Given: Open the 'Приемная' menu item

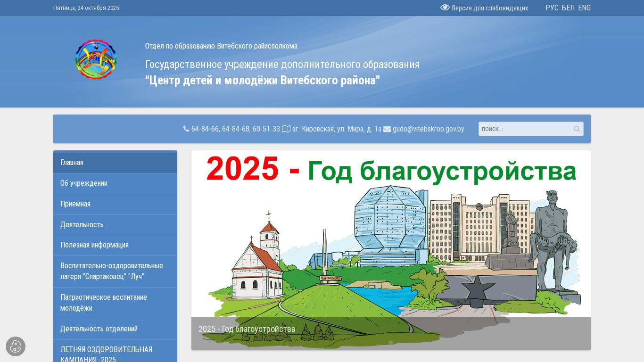Looking at the screenshot, I should (x=115, y=204).
